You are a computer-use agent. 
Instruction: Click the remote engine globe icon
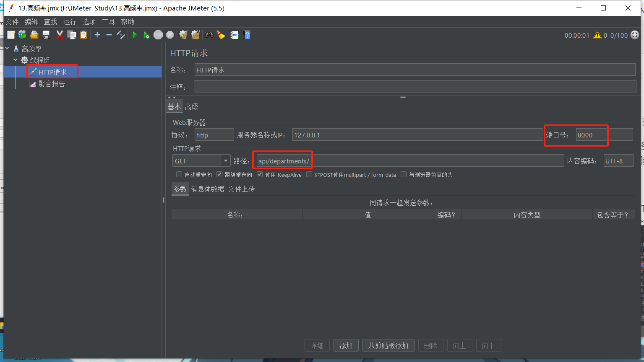[635, 35]
